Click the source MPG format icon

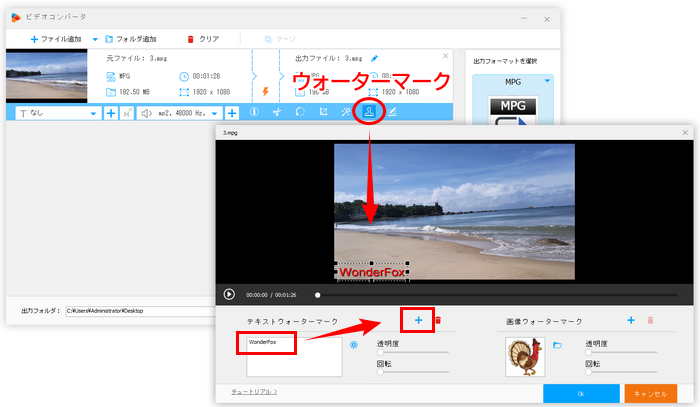pos(111,76)
